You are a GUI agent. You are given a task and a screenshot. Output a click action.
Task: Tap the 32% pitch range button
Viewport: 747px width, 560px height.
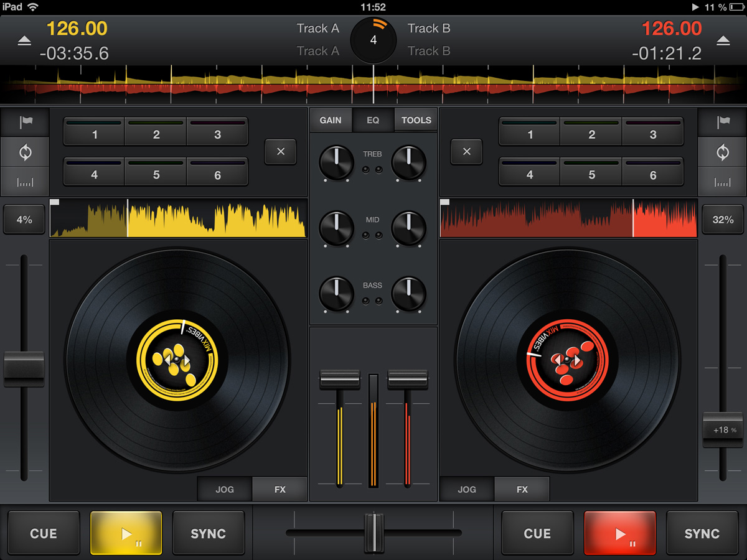723,220
